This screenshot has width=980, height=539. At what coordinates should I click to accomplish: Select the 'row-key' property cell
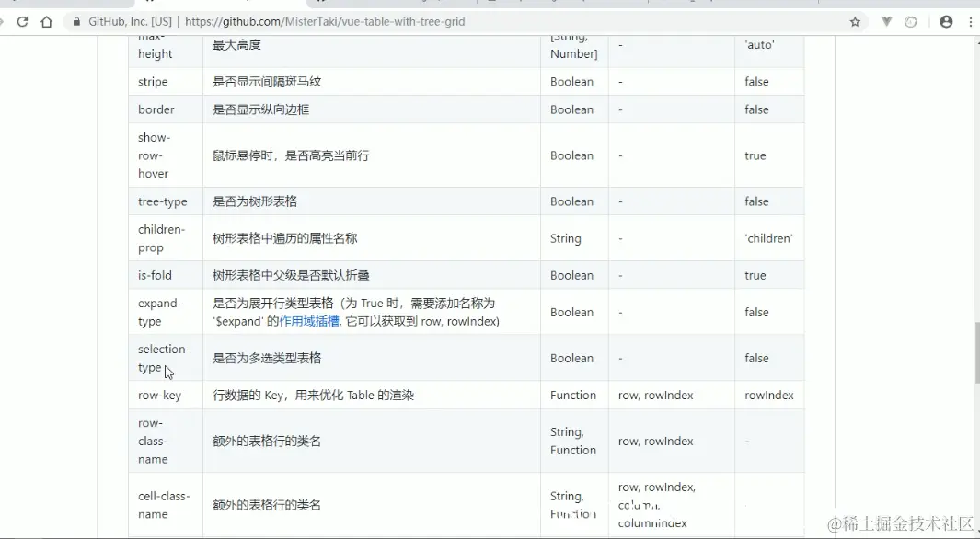[166, 396]
